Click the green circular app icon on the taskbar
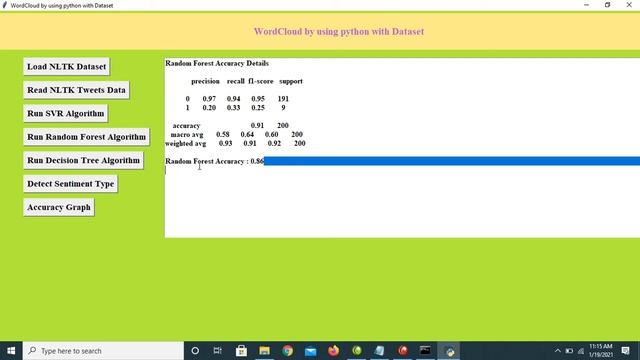Viewport: 640px width, 360px height. 357,351
